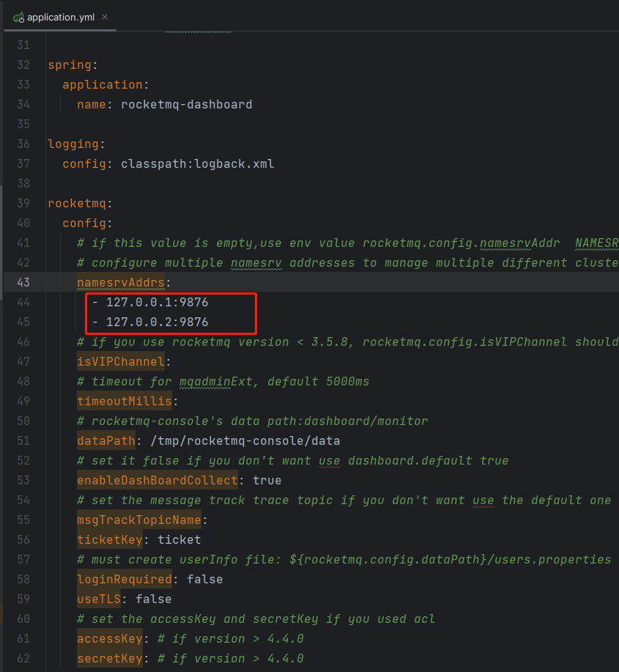Click comment about userInfo file users.properties

[x=344, y=560]
